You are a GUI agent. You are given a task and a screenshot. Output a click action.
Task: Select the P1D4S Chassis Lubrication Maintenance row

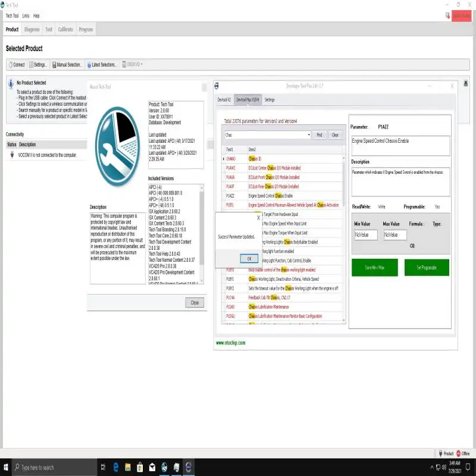282,307
